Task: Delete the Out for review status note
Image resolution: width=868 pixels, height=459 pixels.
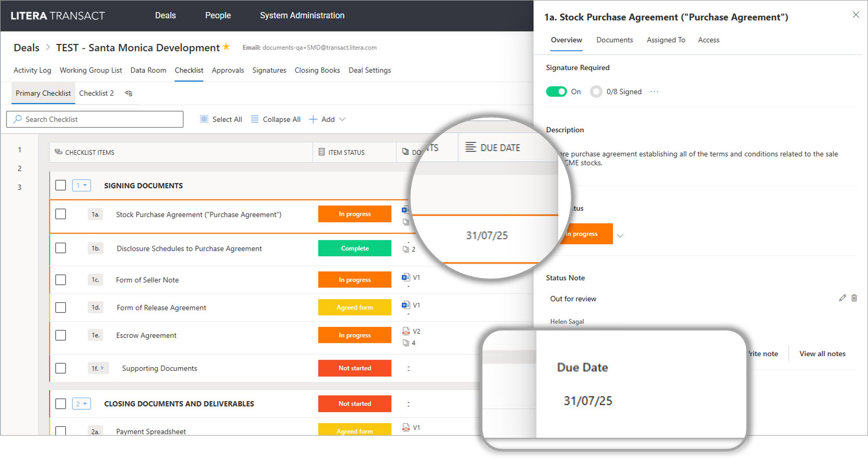Action: 854,298
